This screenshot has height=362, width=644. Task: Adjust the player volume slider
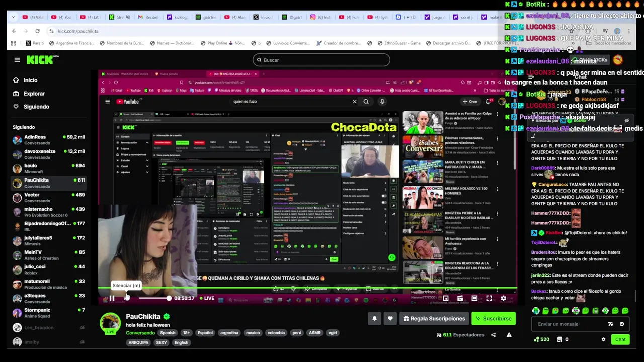[154, 298]
